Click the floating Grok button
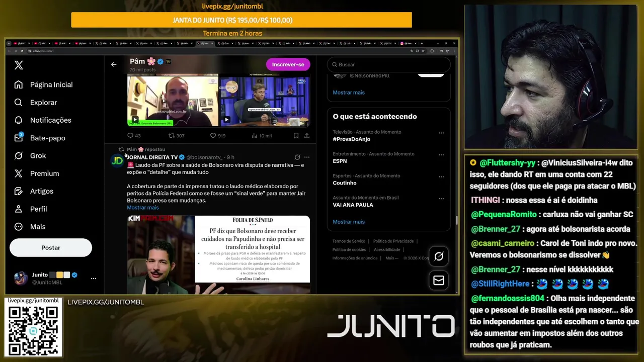 point(439,256)
